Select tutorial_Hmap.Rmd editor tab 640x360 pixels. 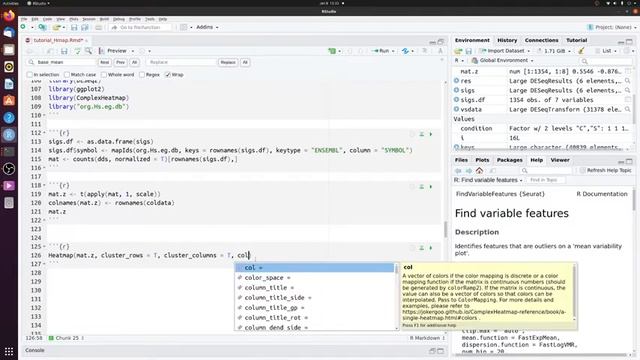(58, 40)
